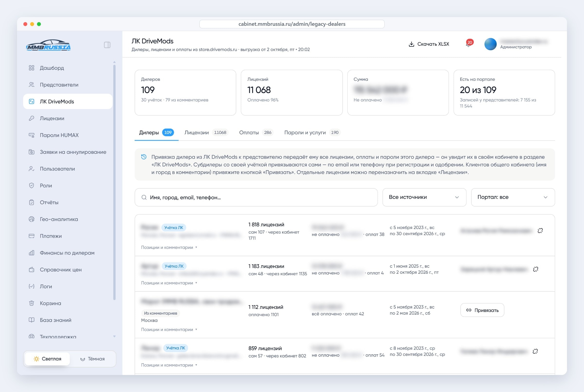Image resolution: width=584 pixels, height=392 pixels.
Task: Switch to the Лицензии 11068 tab
Action: click(206, 133)
